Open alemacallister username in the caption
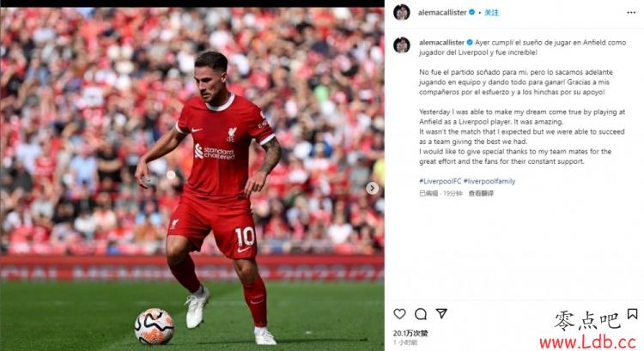The height and width of the screenshot is (351, 644). click(x=442, y=42)
